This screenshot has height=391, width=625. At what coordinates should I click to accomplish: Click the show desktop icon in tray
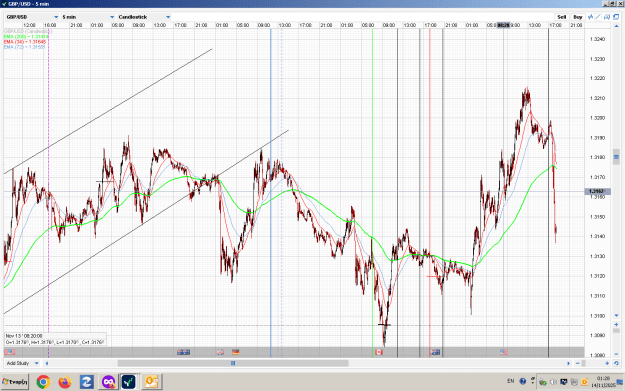point(620,382)
